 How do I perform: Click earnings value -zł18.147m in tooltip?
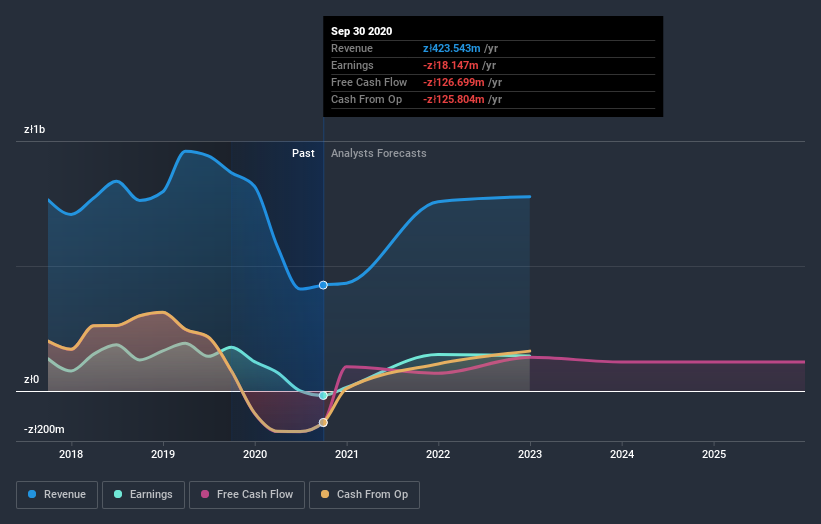click(x=451, y=65)
